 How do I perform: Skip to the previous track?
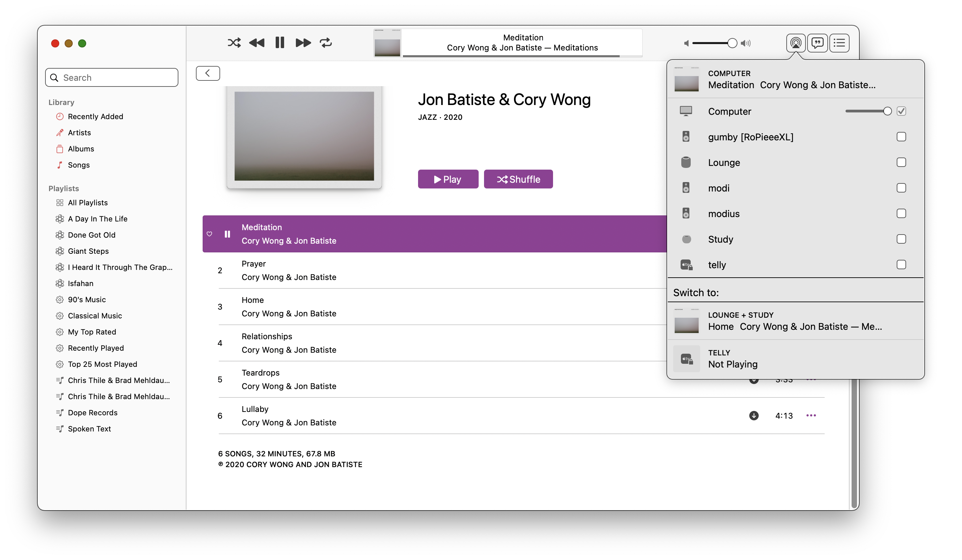[257, 43]
